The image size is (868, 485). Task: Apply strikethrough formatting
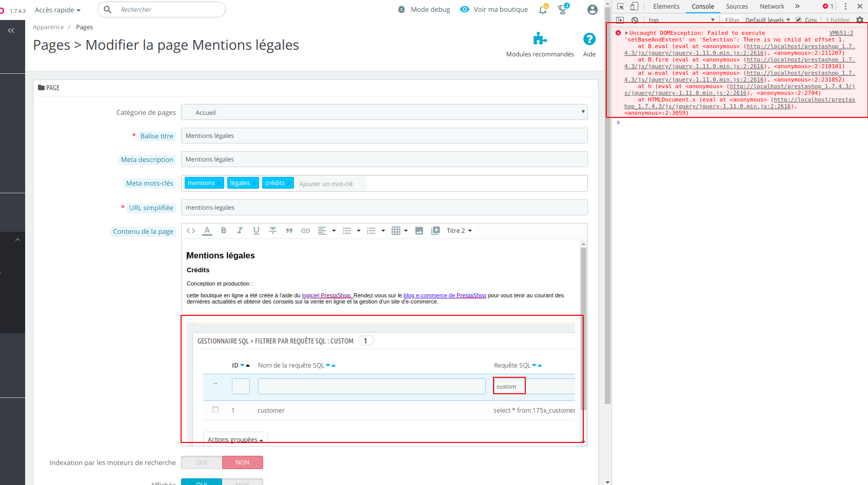pyautogui.click(x=273, y=231)
